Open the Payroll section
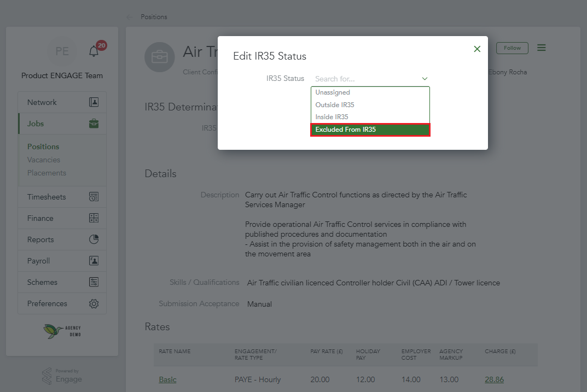Image resolution: width=587 pixels, height=392 pixels. [x=62, y=261]
